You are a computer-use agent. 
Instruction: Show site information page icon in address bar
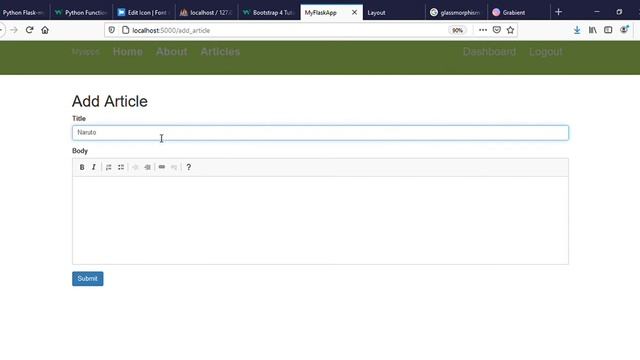pos(125,30)
